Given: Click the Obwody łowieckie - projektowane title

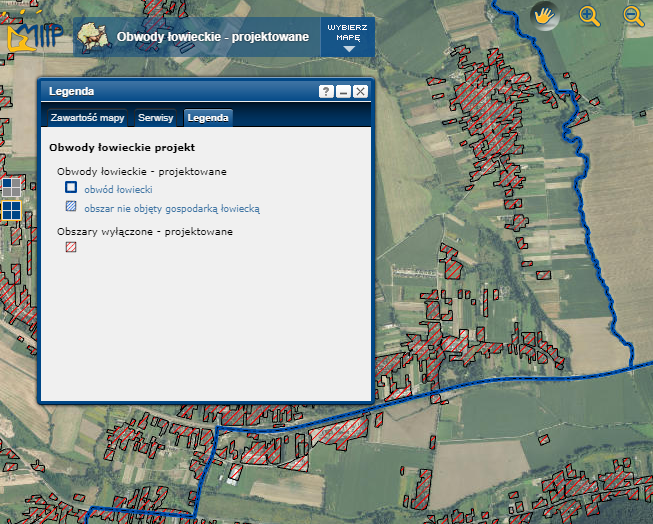Looking at the screenshot, I should pyautogui.click(x=213, y=37).
